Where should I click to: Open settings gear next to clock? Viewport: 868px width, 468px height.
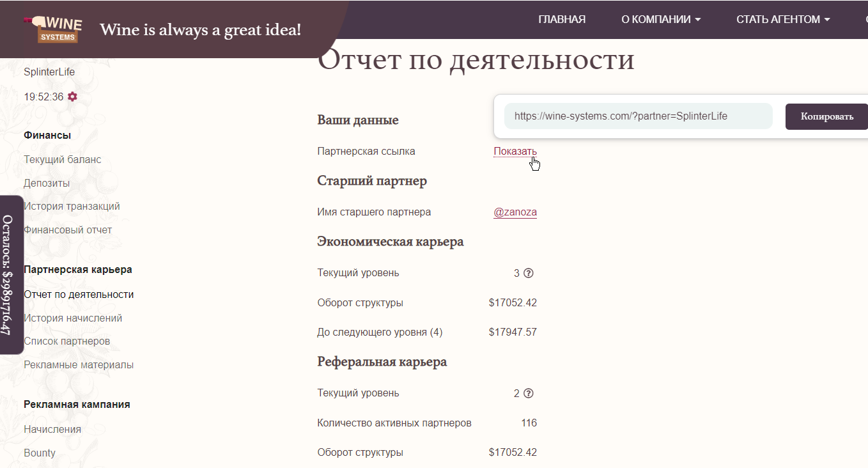[x=72, y=97]
